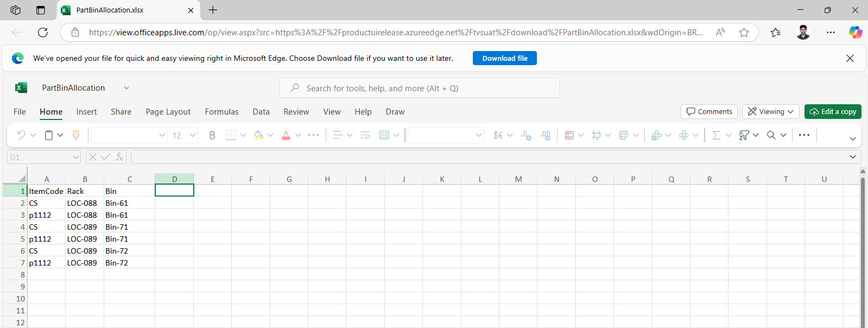
Task: Expand the font size dropdown
Action: click(193, 135)
